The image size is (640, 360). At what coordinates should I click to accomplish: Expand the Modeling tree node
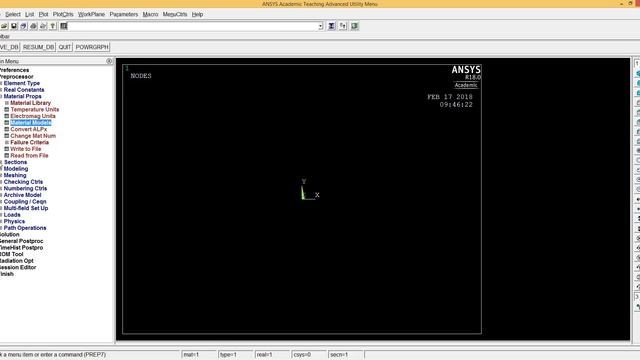16,169
